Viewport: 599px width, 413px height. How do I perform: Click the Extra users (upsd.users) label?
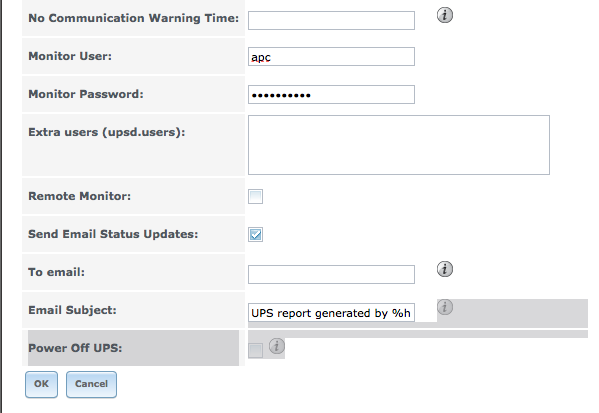107,132
